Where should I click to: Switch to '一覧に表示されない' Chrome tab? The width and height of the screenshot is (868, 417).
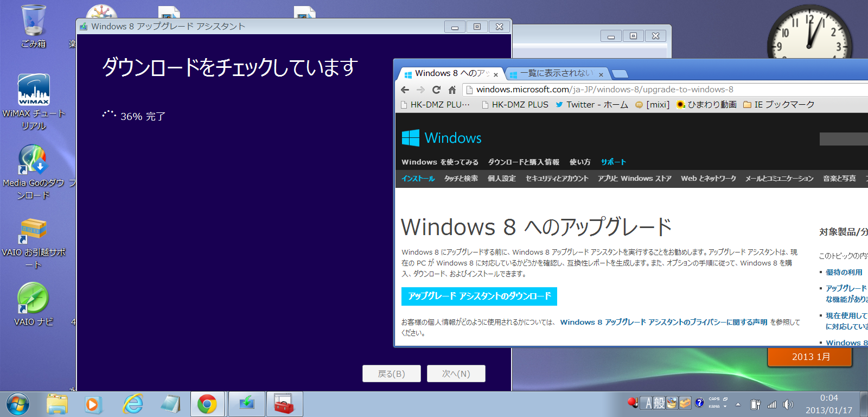tap(557, 73)
